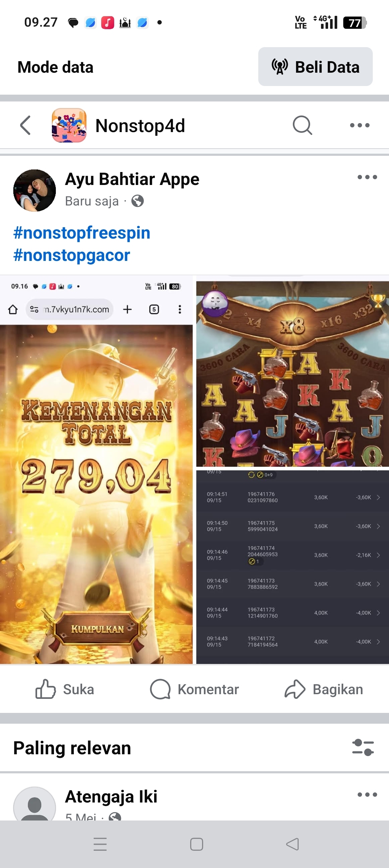Open the Kemenangan Total 279,04 image
389x868 pixels.
(x=96, y=470)
